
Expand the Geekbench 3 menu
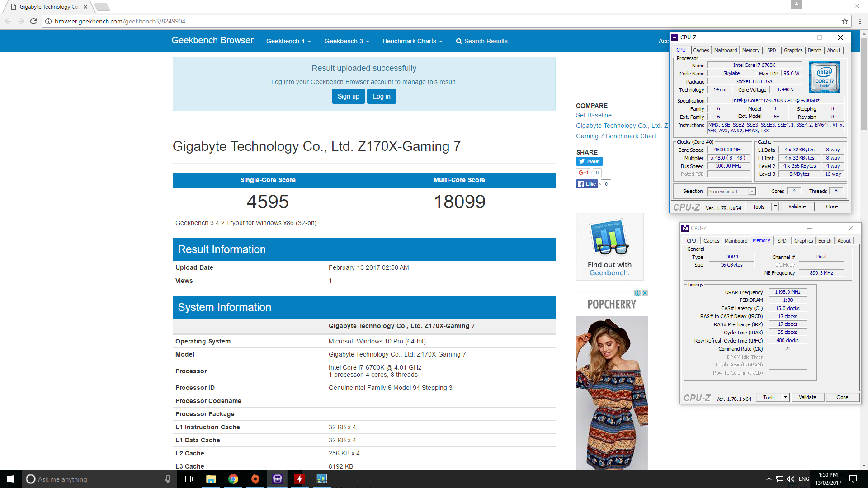pyautogui.click(x=347, y=41)
